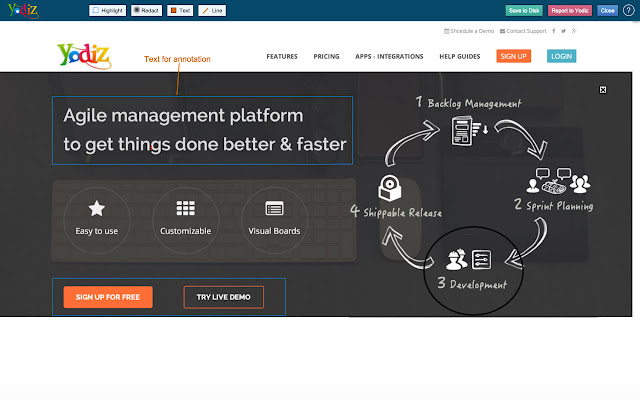Viewport: 640px width, 400px height.
Task: Click the '1 Backlog Management' text
Action: tap(469, 103)
